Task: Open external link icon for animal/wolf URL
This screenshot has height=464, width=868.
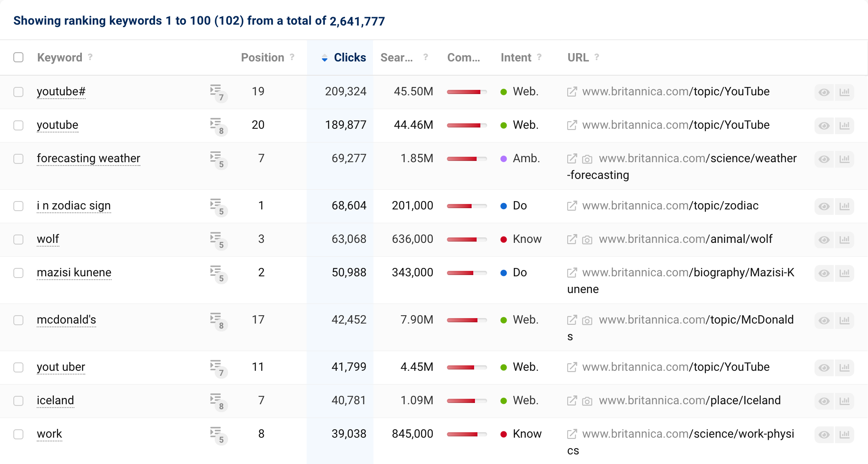Action: [572, 239]
